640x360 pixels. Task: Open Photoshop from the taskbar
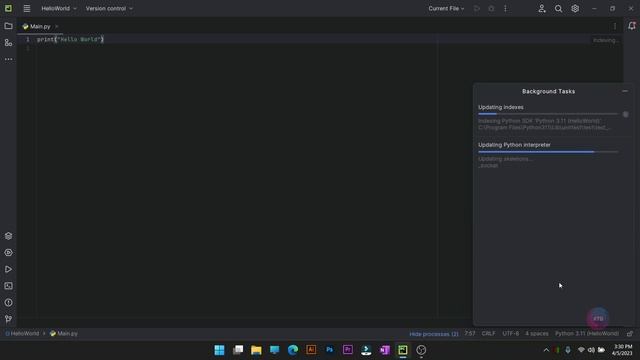[x=329, y=350]
